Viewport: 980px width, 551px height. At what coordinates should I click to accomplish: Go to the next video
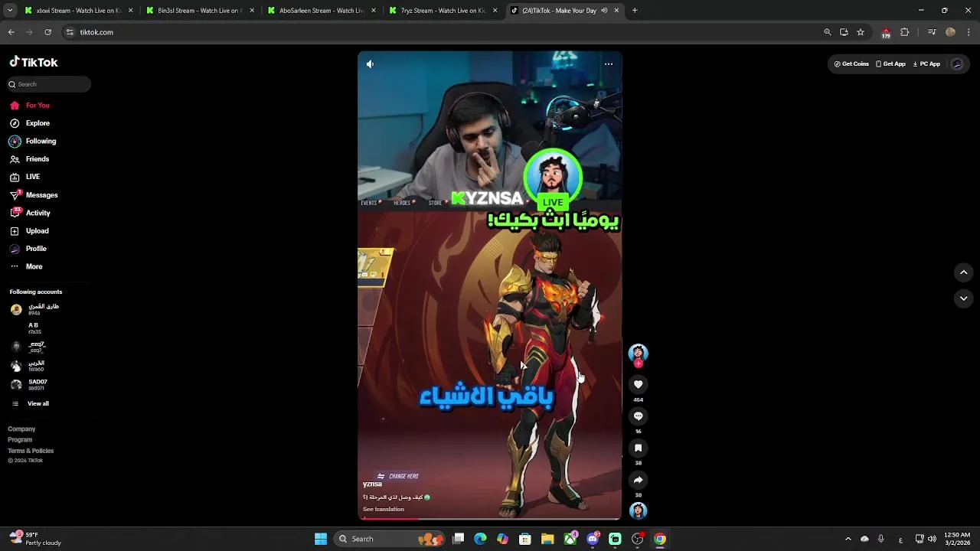(x=964, y=298)
